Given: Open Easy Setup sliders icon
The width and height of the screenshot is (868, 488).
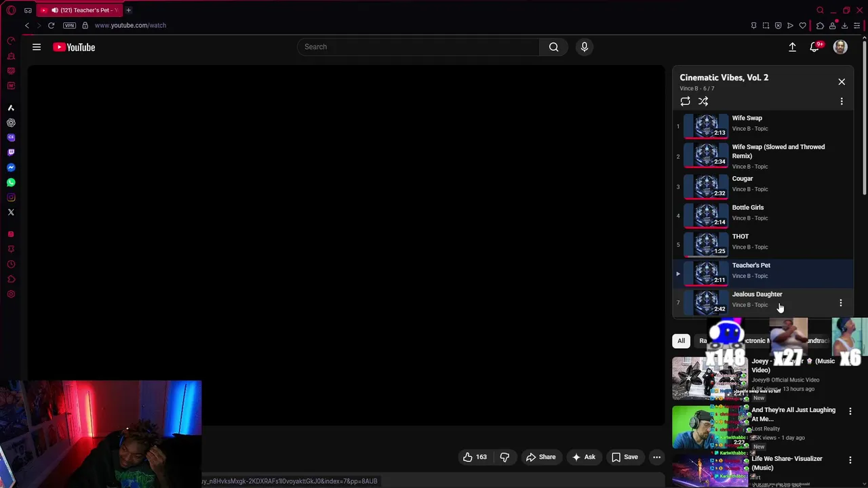Looking at the screenshot, I should (x=857, y=26).
